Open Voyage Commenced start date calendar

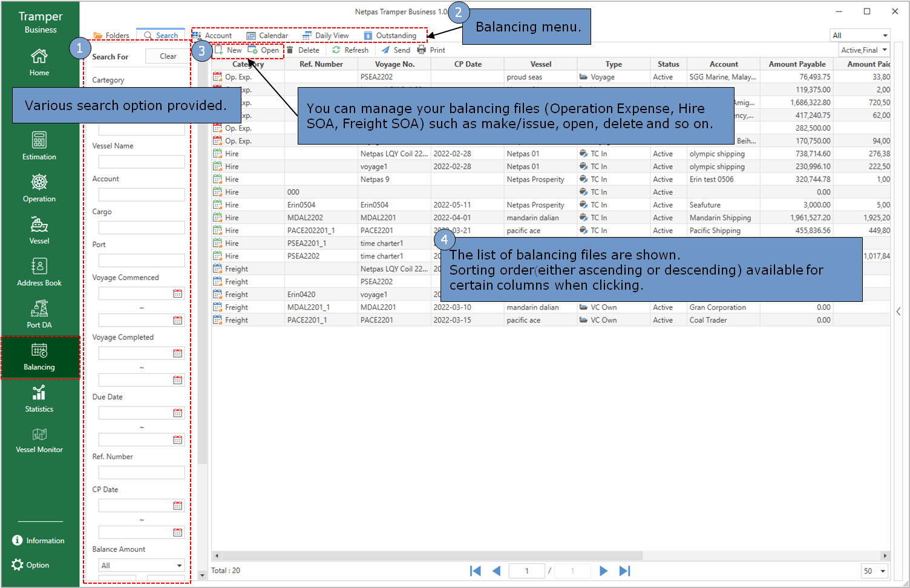[x=177, y=293]
